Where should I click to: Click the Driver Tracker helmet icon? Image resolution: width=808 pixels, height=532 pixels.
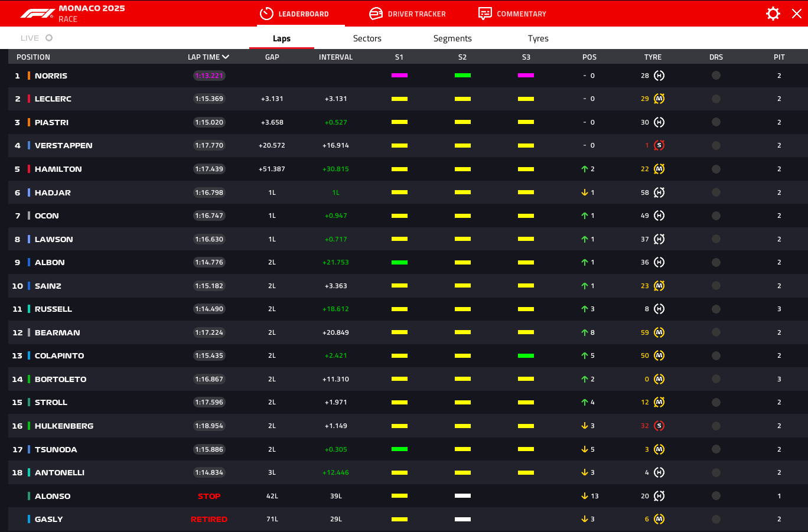pos(376,14)
